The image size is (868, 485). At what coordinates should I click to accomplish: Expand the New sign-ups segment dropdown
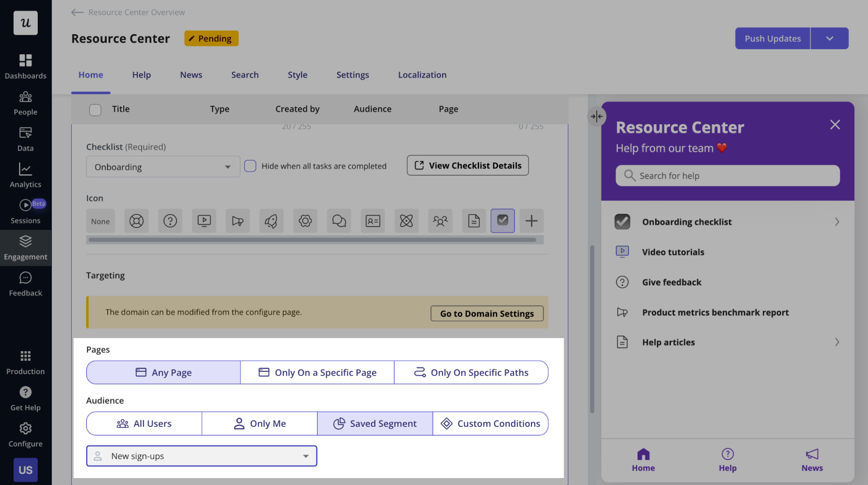pos(201,456)
